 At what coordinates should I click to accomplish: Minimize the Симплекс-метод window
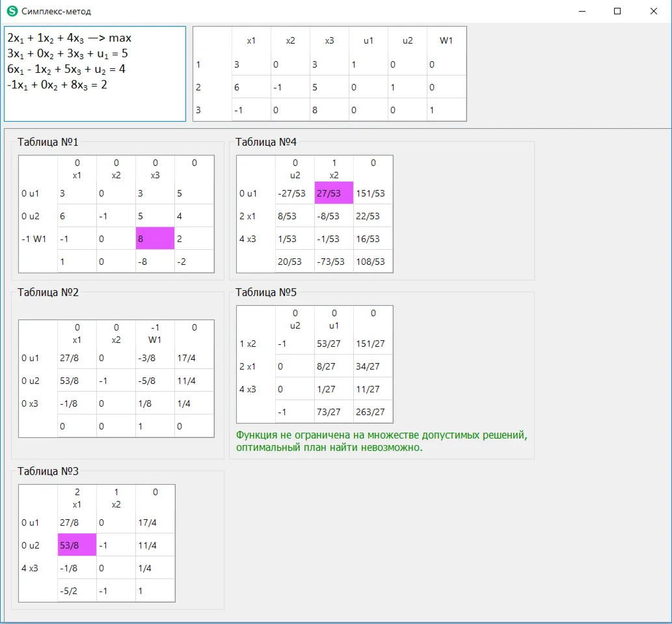pos(581,11)
